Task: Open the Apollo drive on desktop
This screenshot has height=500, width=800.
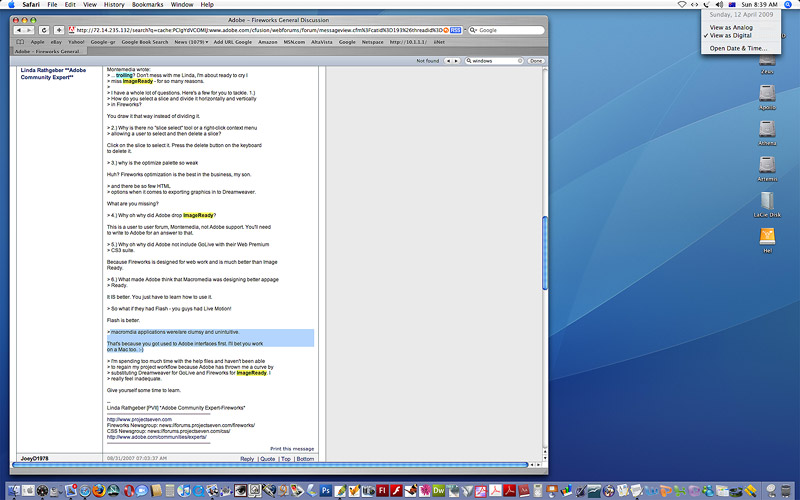Action: click(x=767, y=96)
